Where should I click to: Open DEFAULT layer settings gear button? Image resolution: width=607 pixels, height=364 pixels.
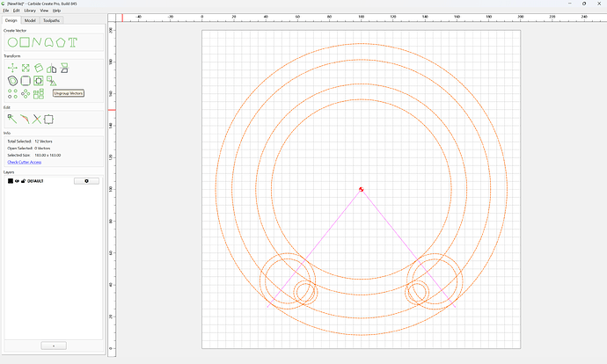[86, 181]
